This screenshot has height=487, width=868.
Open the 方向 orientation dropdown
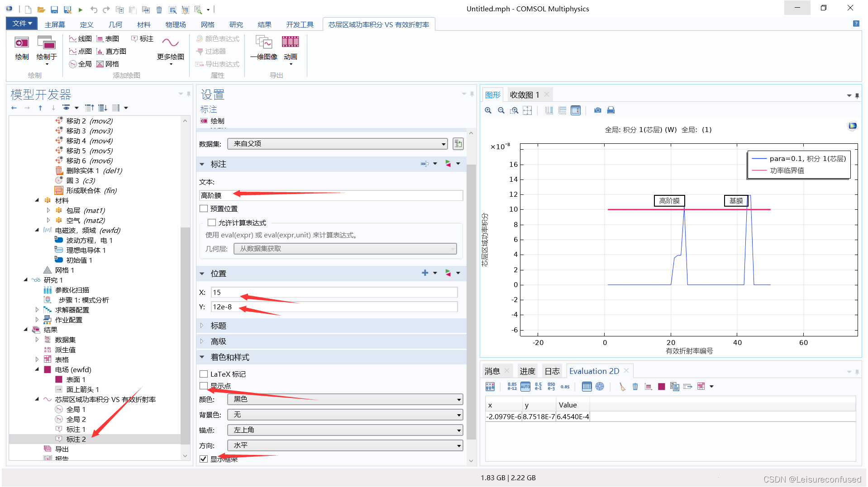click(x=345, y=445)
